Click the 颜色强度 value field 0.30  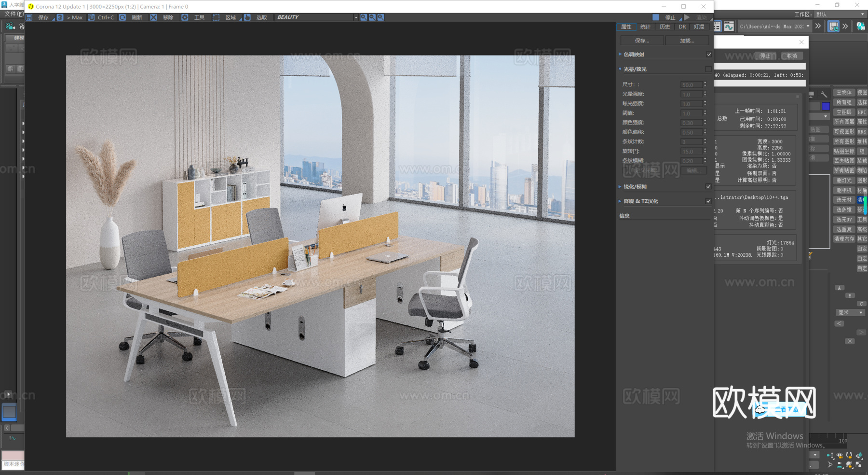691,123
